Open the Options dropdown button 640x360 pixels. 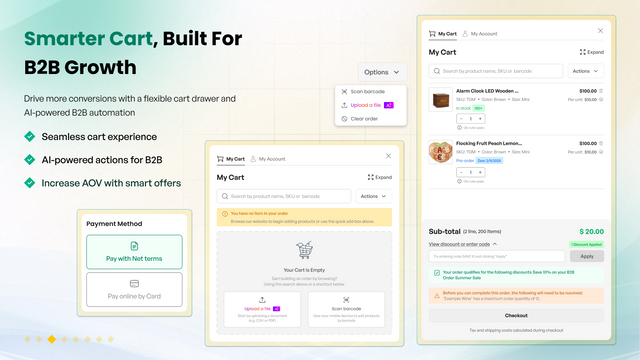click(x=382, y=72)
